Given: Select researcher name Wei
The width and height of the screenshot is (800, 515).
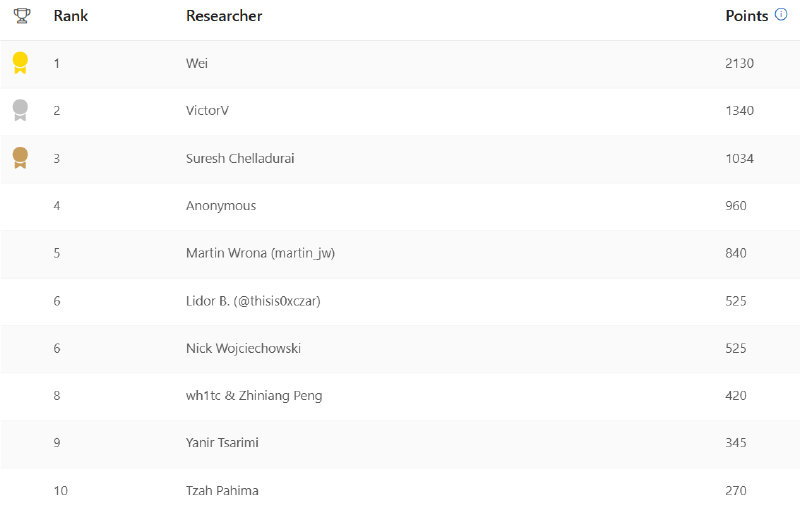Looking at the screenshot, I should 197,63.
